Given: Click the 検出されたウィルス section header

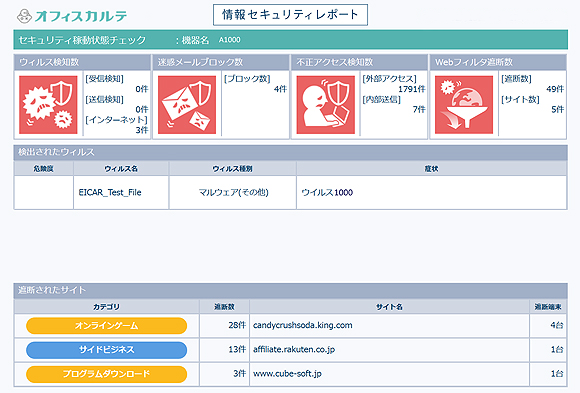Looking at the screenshot, I should 290,152.
